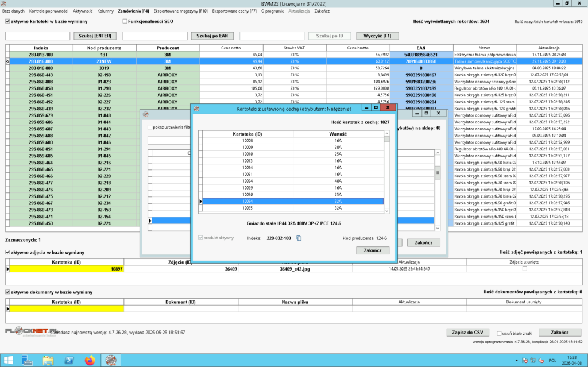
Task: Click the 'Zapisz do CSV' button
Action: point(467,333)
